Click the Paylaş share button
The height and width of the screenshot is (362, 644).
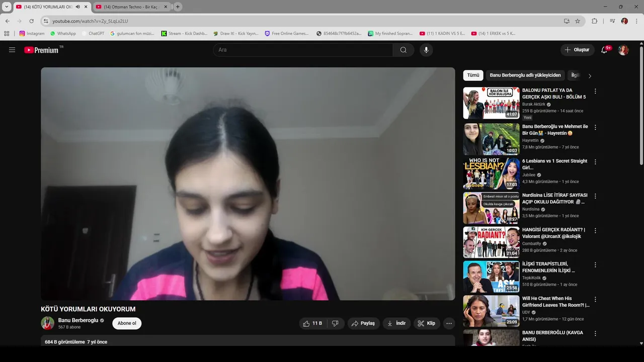coord(363,323)
